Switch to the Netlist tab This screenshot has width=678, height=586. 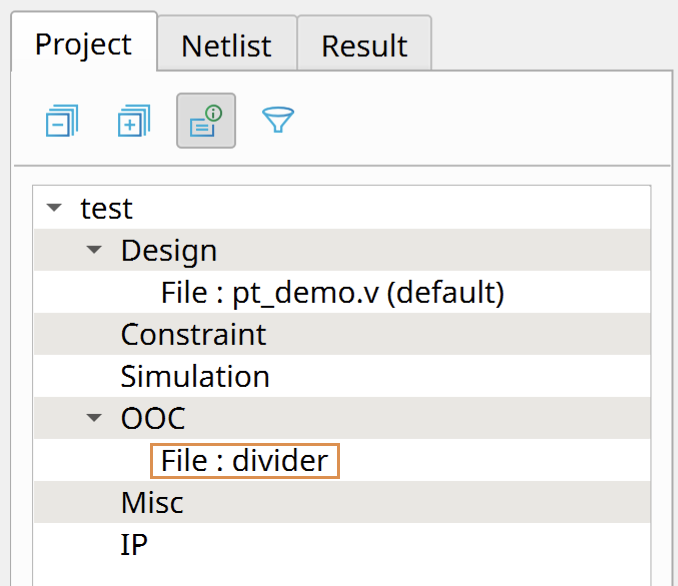(x=226, y=46)
